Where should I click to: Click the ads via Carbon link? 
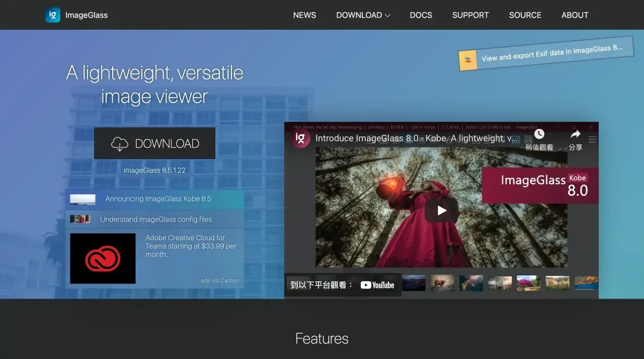click(220, 280)
